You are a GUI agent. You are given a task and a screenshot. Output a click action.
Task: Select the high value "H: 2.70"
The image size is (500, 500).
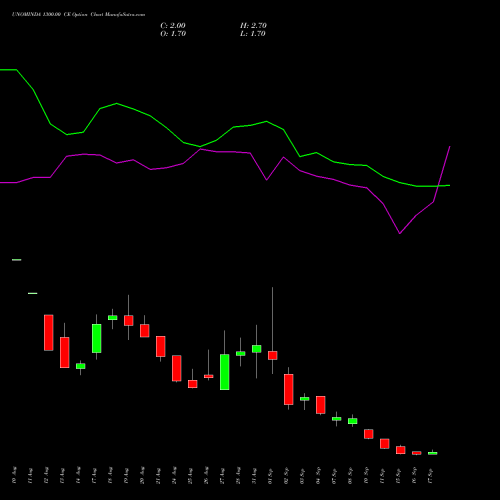[253, 25]
